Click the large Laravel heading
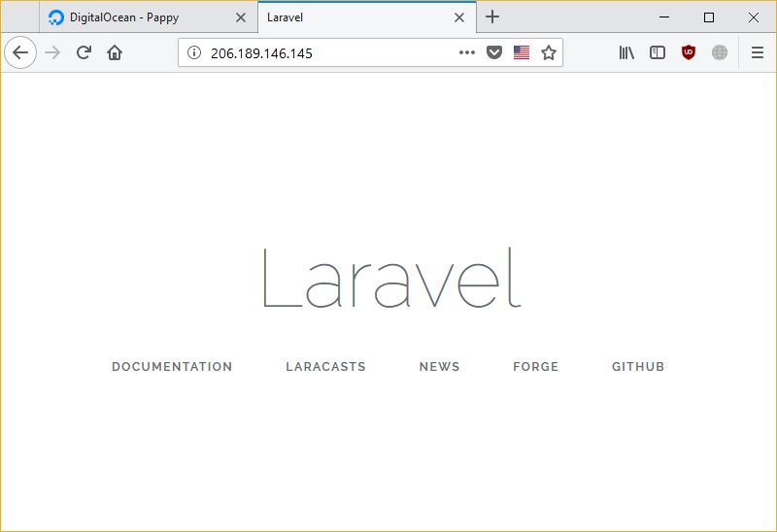The image size is (777, 532). pyautogui.click(x=392, y=278)
